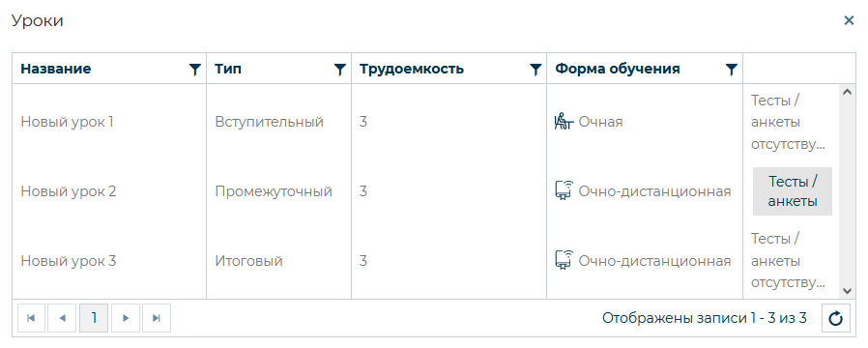Click the Очно-дистанционная icon of Новый урок 3
868x348 pixels.
pyautogui.click(x=564, y=261)
